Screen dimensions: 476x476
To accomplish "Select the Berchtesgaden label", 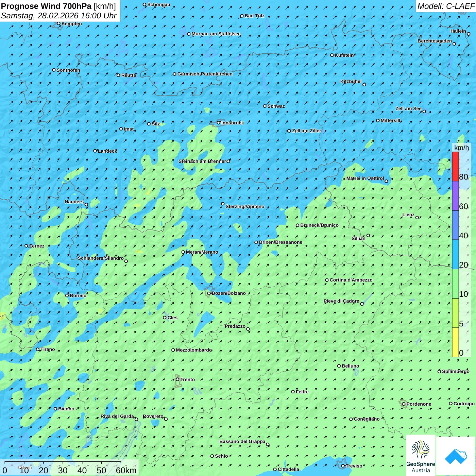I will [x=435, y=41].
